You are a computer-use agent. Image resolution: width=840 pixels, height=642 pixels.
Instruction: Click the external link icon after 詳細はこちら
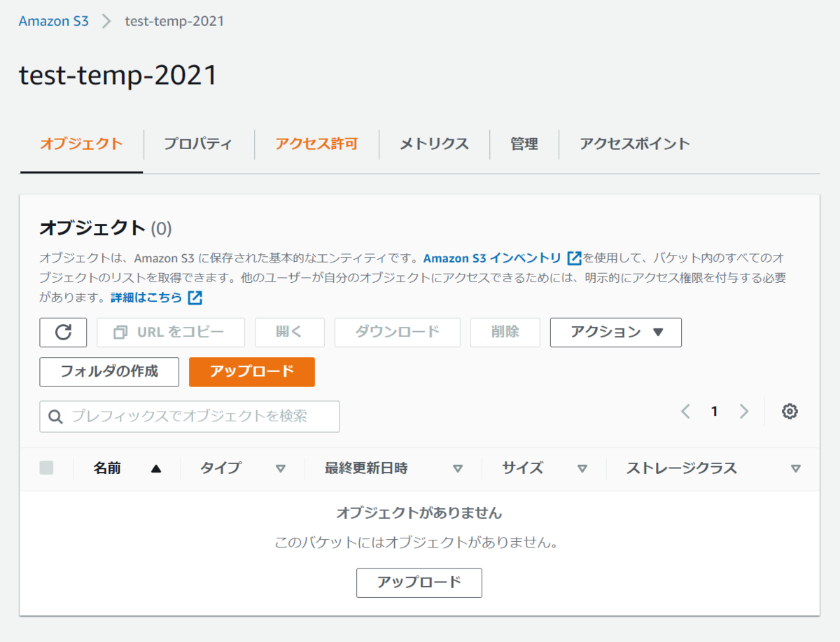point(195,298)
